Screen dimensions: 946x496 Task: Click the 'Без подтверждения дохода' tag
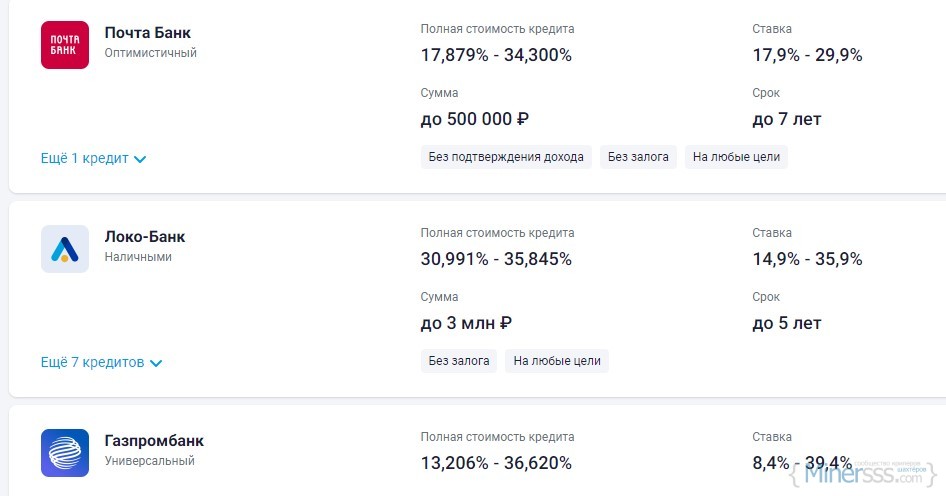pos(506,157)
